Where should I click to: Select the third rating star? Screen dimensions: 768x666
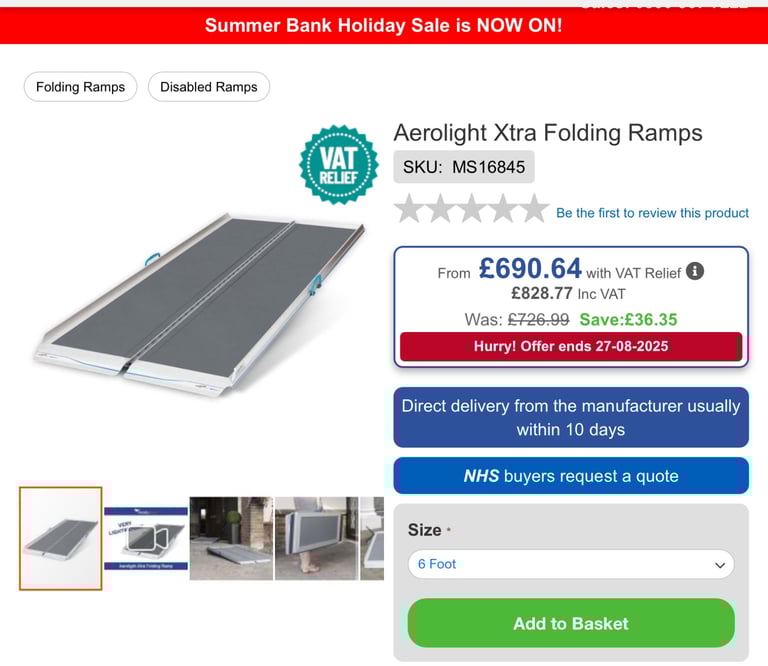472,208
